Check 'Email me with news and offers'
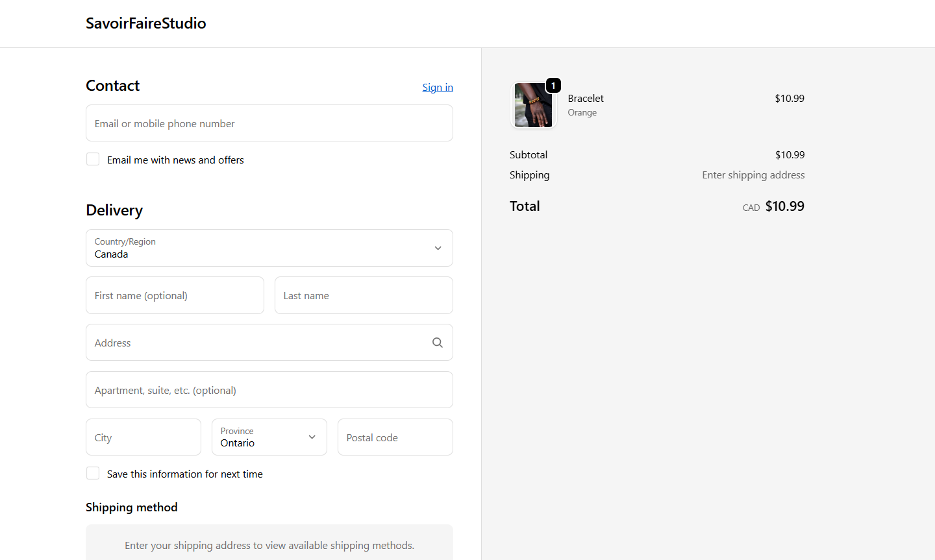 click(93, 160)
